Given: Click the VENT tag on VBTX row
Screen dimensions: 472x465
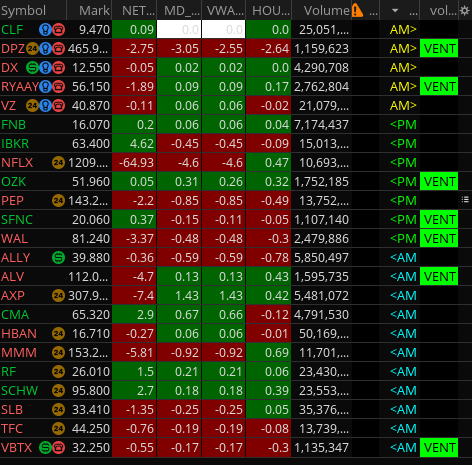Looking at the screenshot, I should [x=439, y=448].
